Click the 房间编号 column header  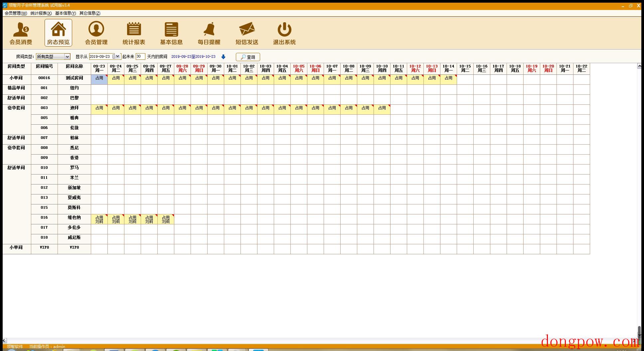click(x=44, y=68)
